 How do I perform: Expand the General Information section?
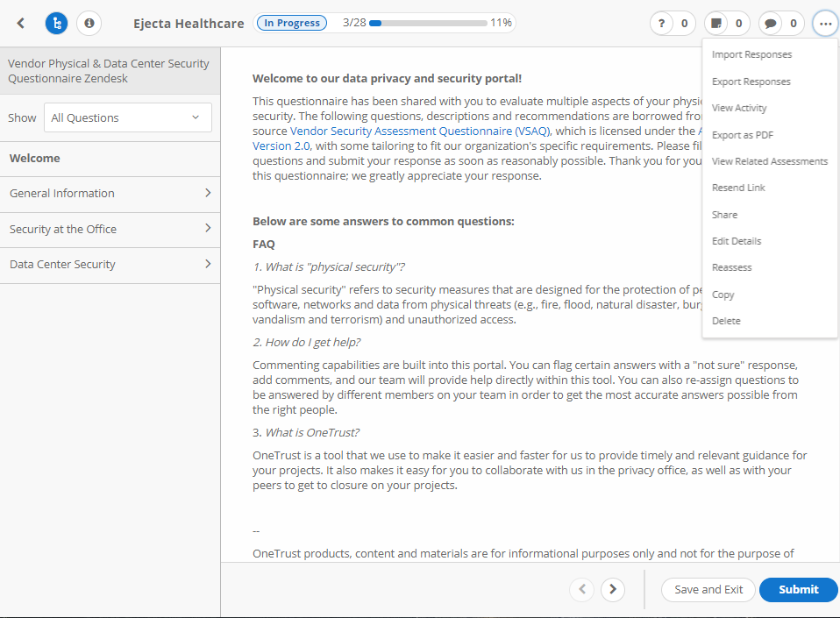tap(110, 194)
